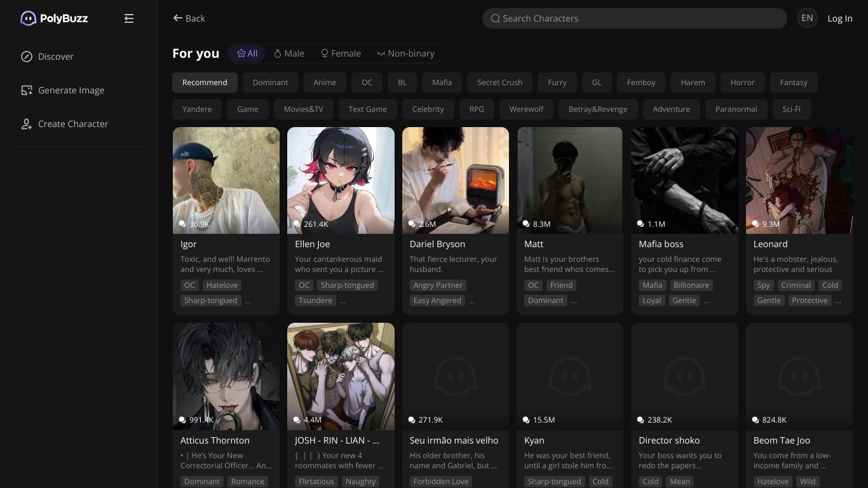Open Dariel Bryson character thumbnail
The image size is (868, 488).
[456, 180]
